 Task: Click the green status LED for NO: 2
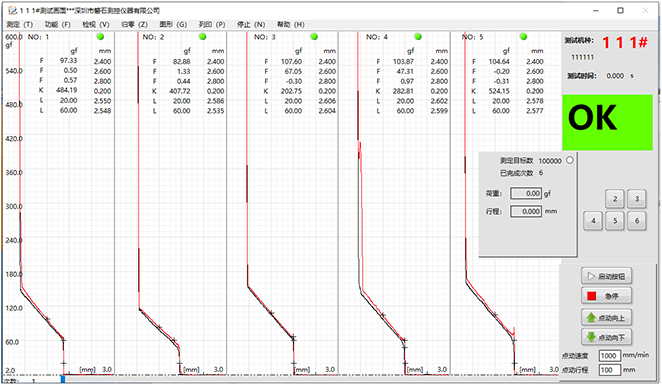click(203, 37)
